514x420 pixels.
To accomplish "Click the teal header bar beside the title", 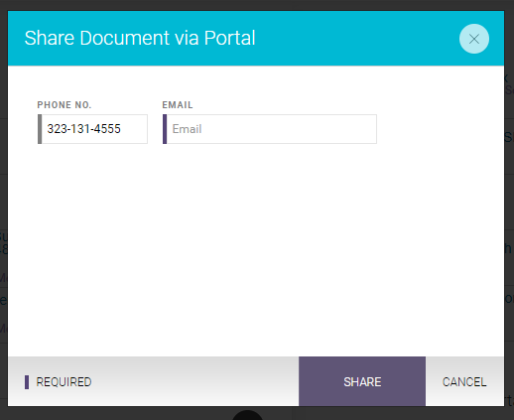I will click(x=357, y=38).
